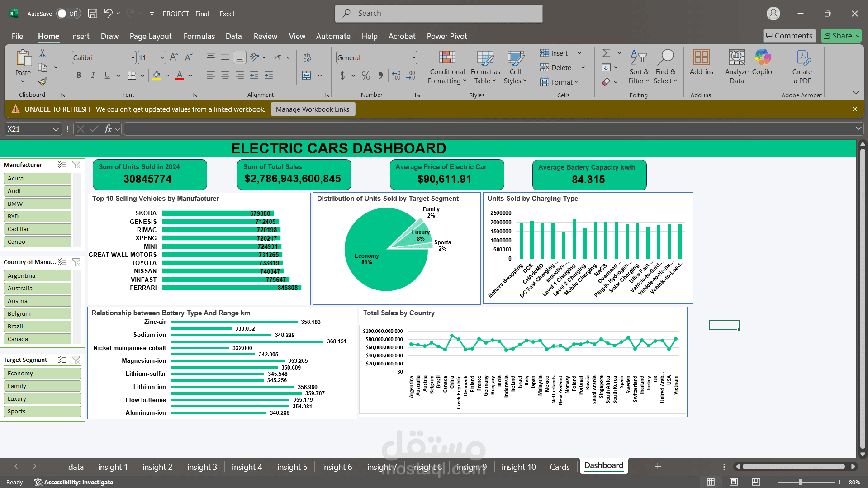Filter by Luxury in Target Segmant slicer
The image size is (868, 488).
coord(42,398)
